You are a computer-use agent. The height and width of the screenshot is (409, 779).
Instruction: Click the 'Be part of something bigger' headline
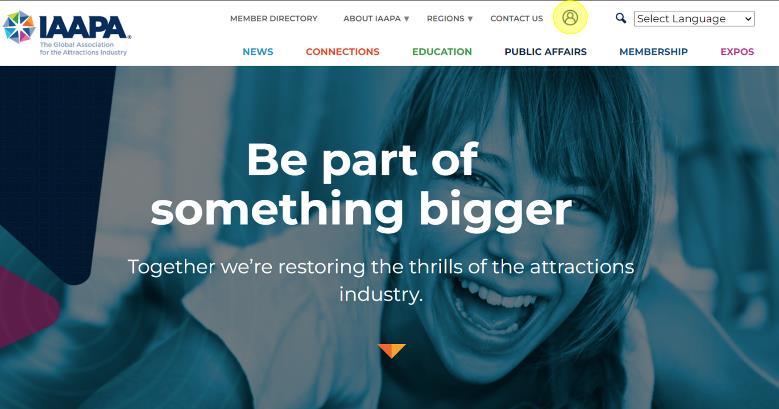[362, 184]
